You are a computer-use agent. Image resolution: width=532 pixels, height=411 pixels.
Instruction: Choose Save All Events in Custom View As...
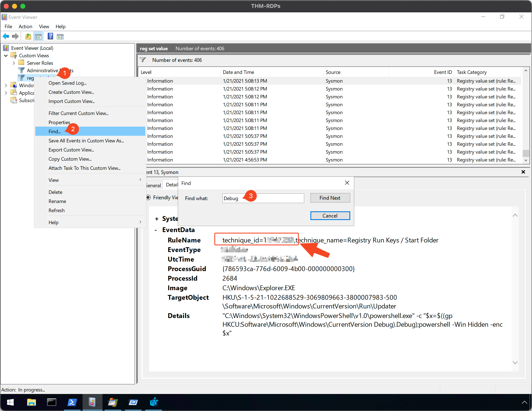coord(90,141)
